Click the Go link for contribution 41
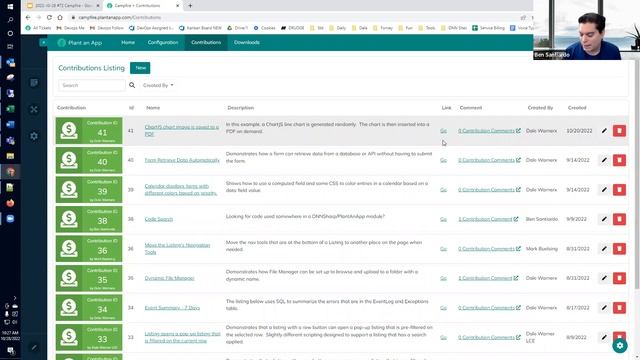The height and width of the screenshot is (360, 640). (443, 131)
